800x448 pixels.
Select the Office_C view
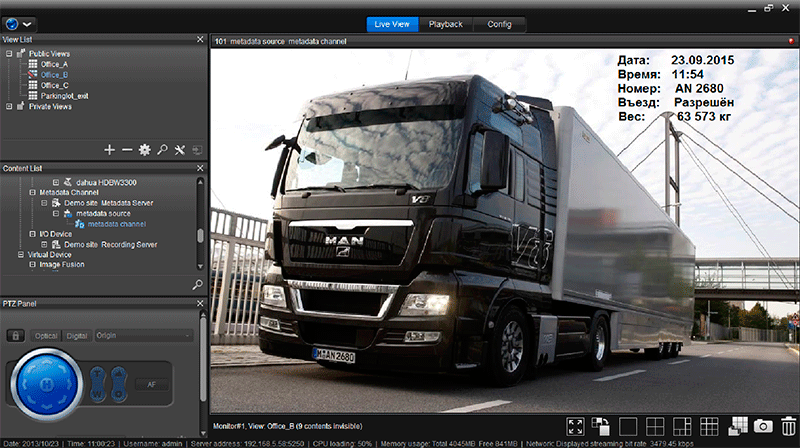(54, 85)
